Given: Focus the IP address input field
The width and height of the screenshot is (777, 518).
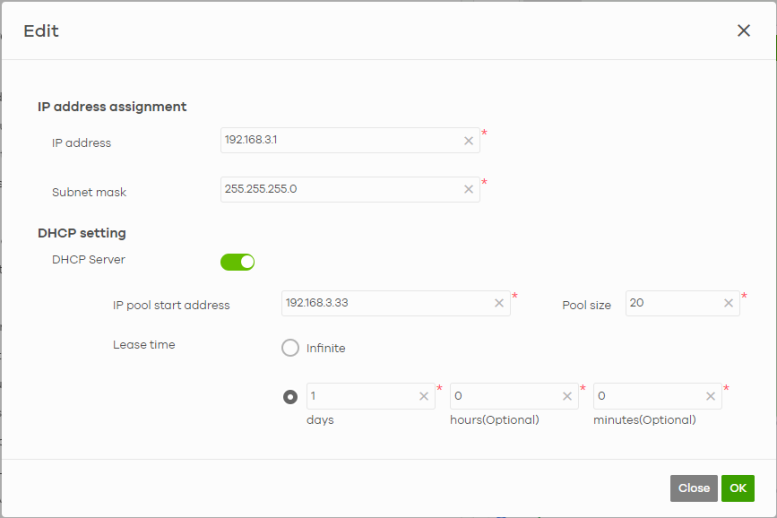Looking at the screenshot, I should point(340,141).
